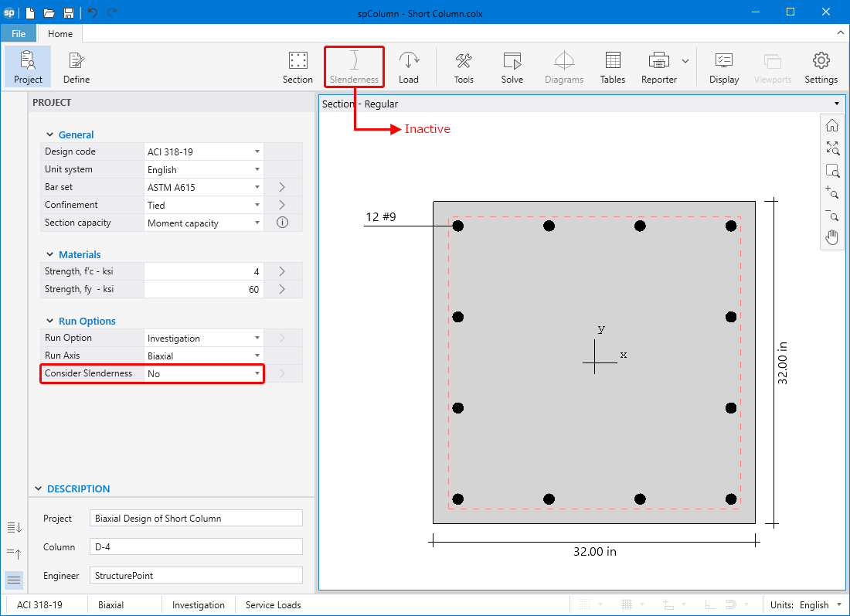This screenshot has height=616, width=850.
Task: Run Solve from the ribbon
Action: (x=512, y=67)
